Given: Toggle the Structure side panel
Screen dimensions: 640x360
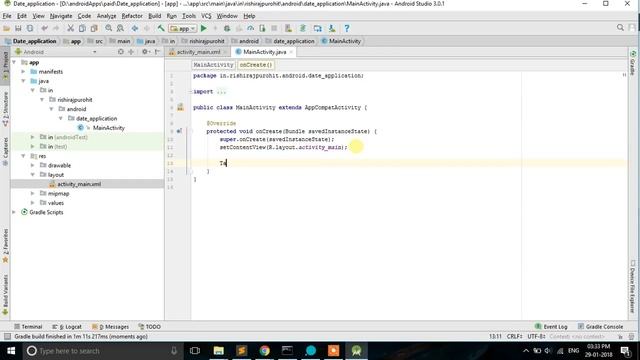Looking at the screenshot, I should (x=5, y=109).
